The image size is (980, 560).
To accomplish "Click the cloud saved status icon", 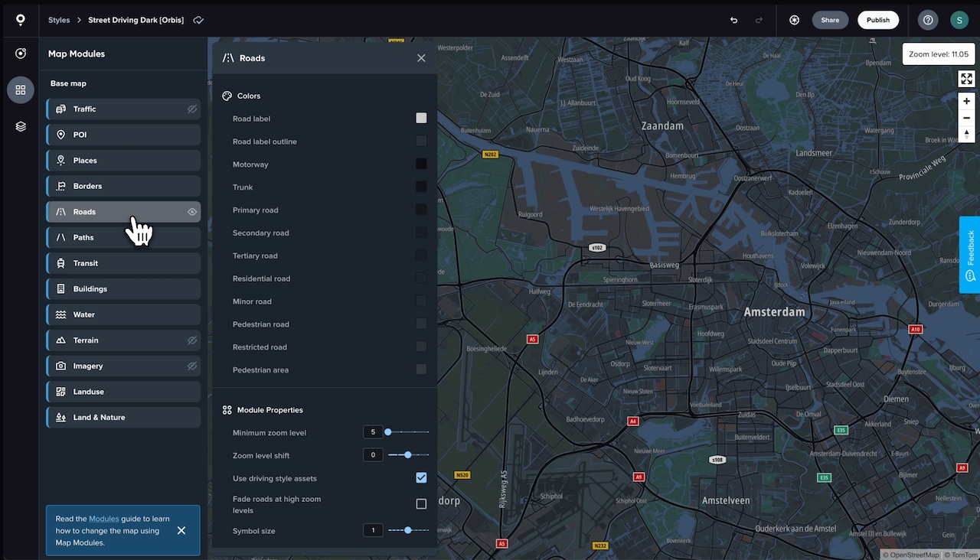I will pos(198,20).
